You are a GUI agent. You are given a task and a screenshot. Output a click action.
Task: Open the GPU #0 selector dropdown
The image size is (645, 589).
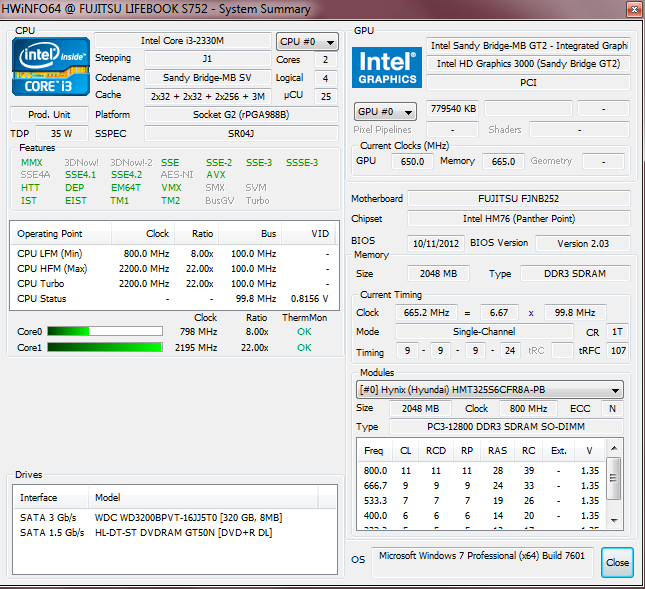click(385, 111)
